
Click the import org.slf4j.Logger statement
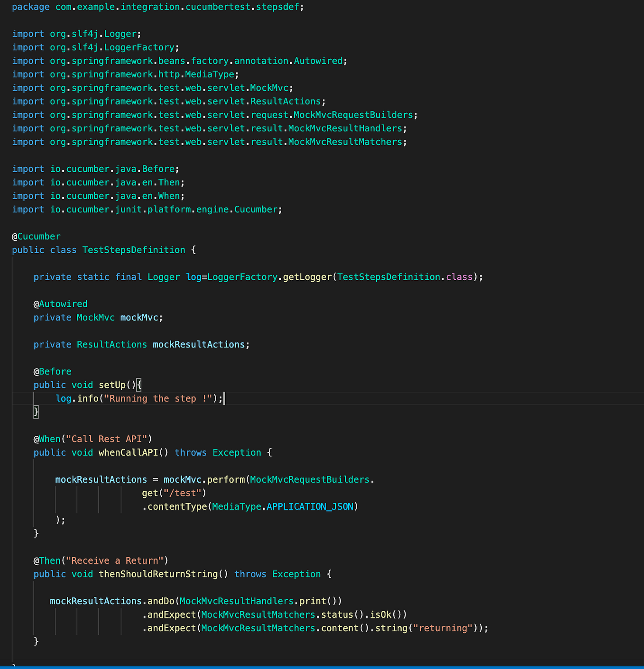pyautogui.click(x=76, y=33)
